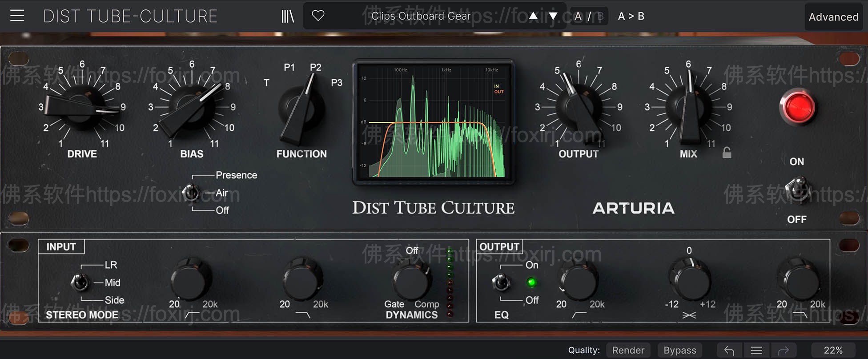Click the redo arrow icon
Image resolution: width=868 pixels, height=359 pixels.
coord(784,350)
